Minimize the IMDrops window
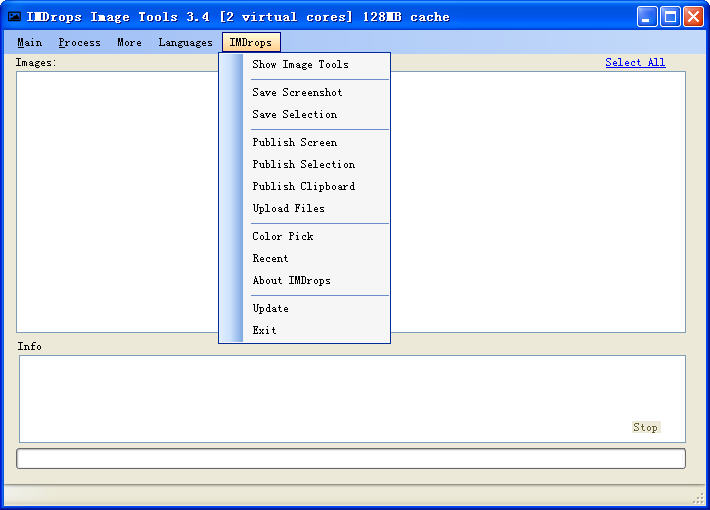This screenshot has height=510, width=710. (647, 17)
